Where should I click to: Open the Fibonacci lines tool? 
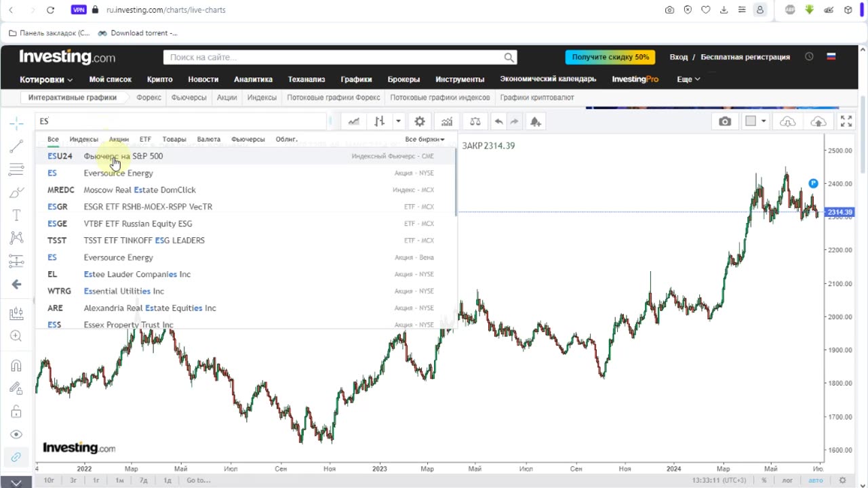tap(16, 169)
